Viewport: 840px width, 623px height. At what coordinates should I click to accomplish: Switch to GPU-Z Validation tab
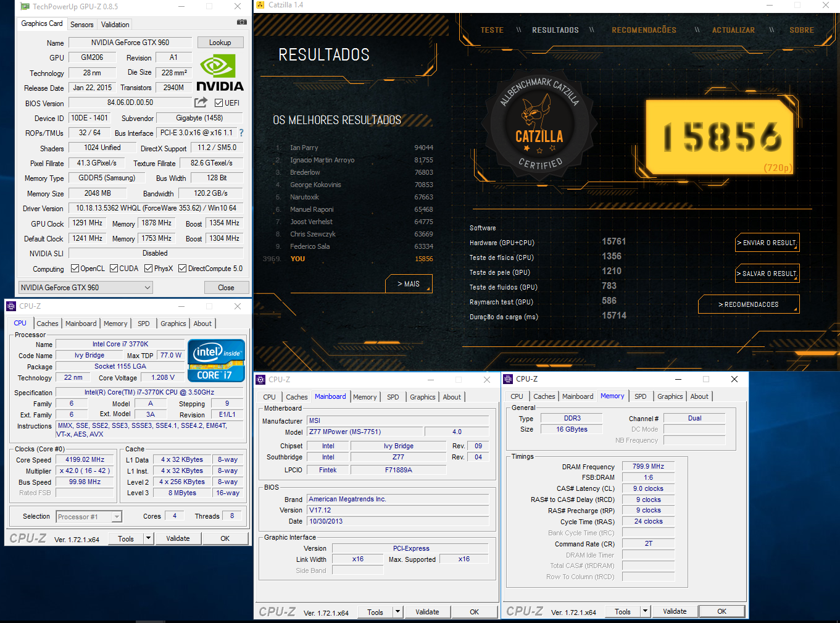(115, 25)
